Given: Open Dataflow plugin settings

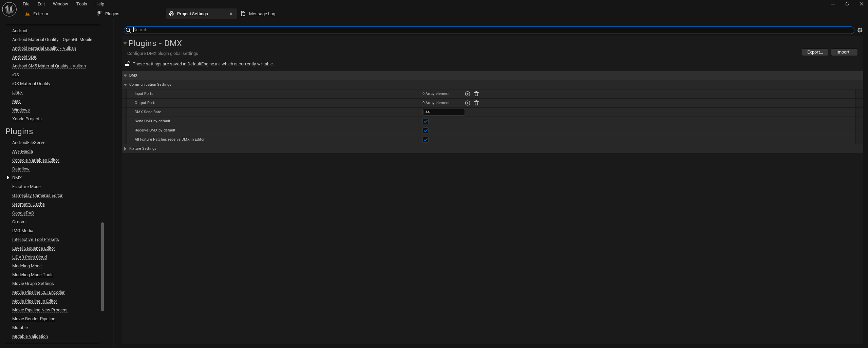Looking at the screenshot, I should click(x=21, y=169).
